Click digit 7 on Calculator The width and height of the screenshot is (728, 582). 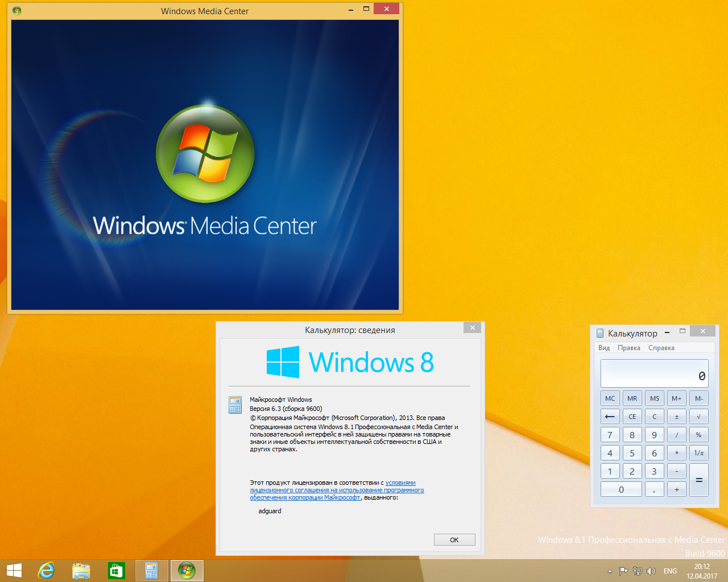(610, 435)
